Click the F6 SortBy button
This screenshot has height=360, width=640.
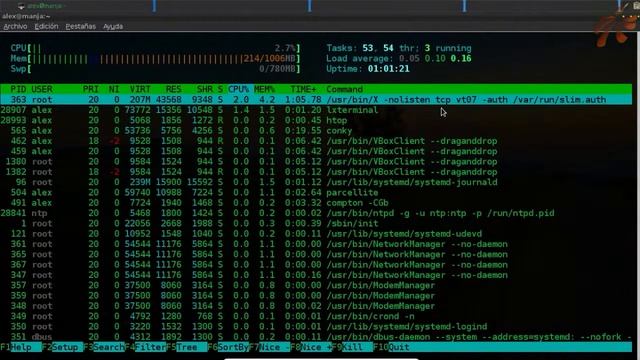pyautogui.click(x=228, y=347)
